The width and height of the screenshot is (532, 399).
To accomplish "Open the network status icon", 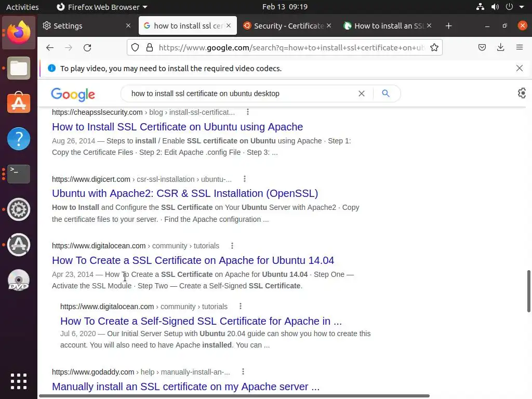I will click(480, 7).
